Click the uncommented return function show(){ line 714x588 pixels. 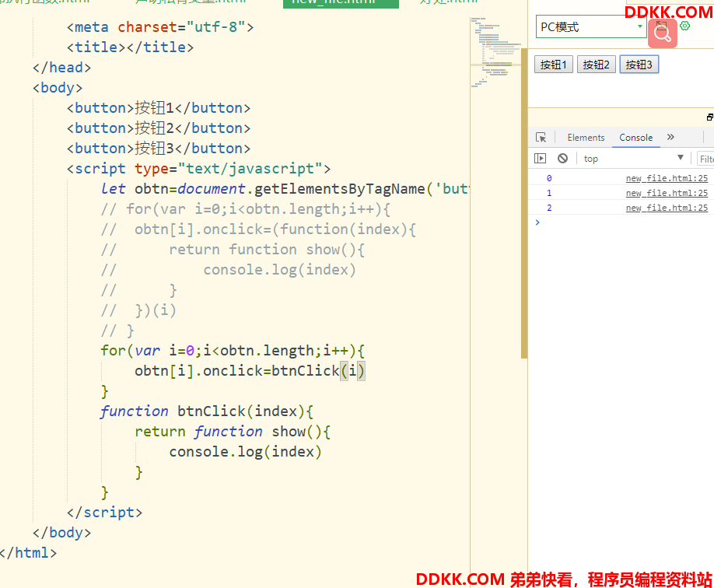pyautogui.click(x=233, y=432)
